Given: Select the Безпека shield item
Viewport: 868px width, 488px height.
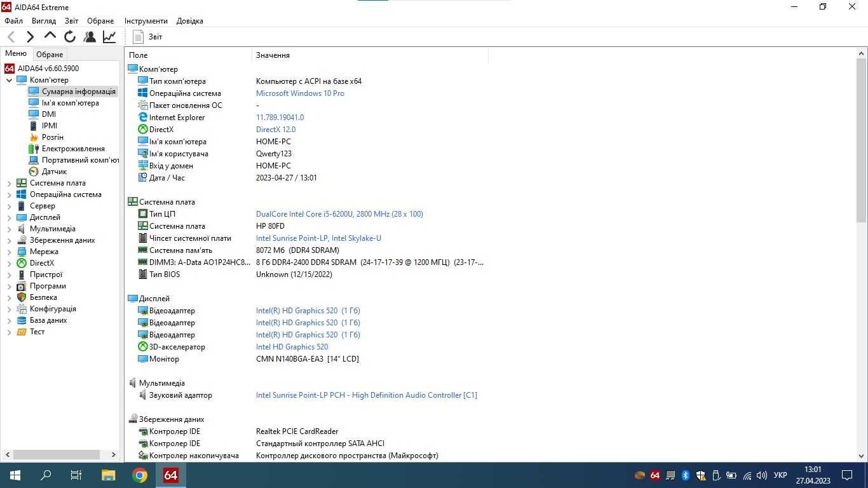Looking at the screenshot, I should (43, 297).
